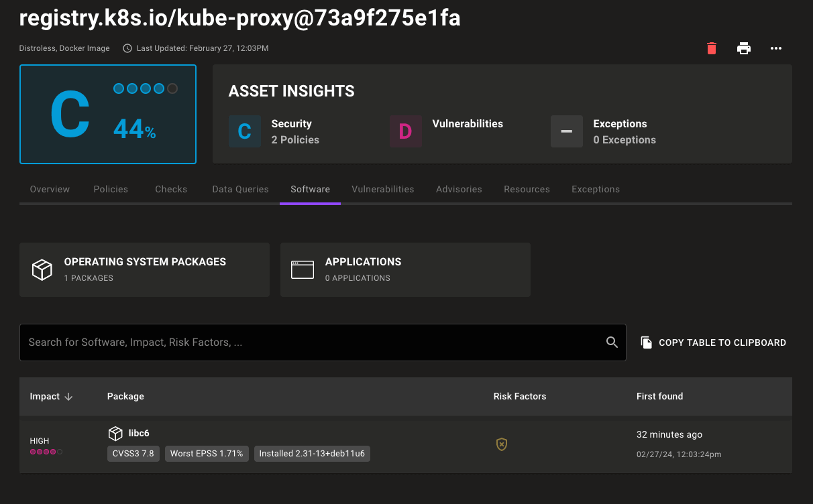Image resolution: width=813 pixels, height=504 pixels.
Task: Open the Operating System Packages section
Action: click(x=144, y=269)
